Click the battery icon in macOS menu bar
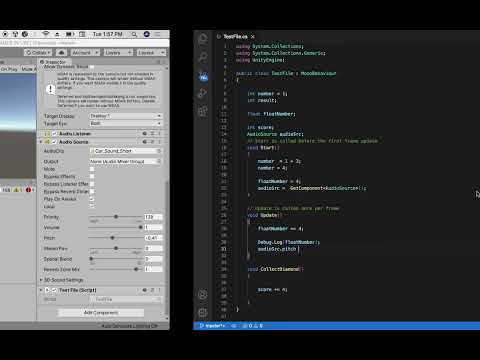Image resolution: width=480 pixels, height=360 pixels. [70, 34]
